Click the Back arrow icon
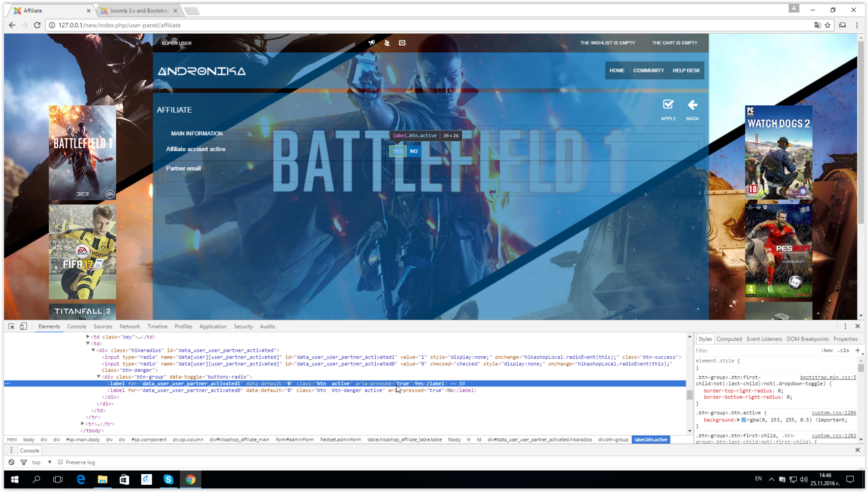The width and height of the screenshot is (868, 492). (692, 105)
